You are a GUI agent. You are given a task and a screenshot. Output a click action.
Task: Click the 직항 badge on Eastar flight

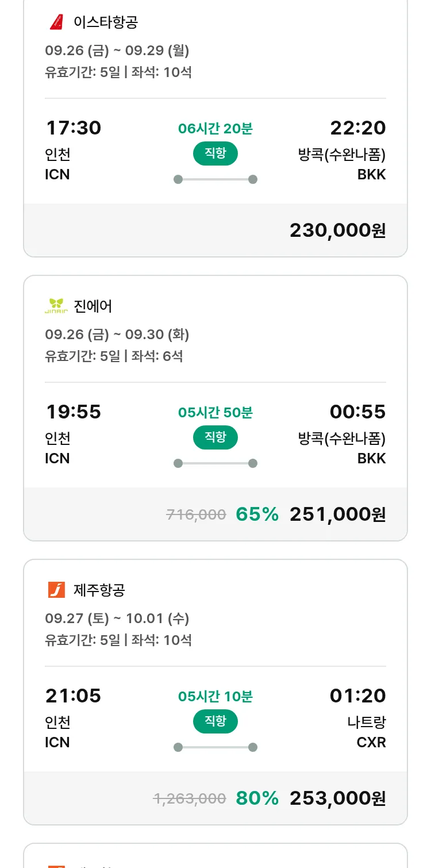point(215,153)
